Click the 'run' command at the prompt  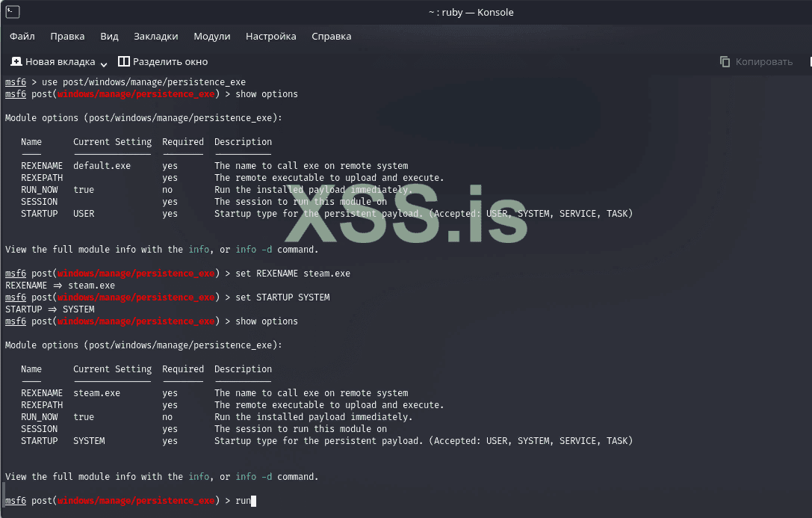pos(243,500)
